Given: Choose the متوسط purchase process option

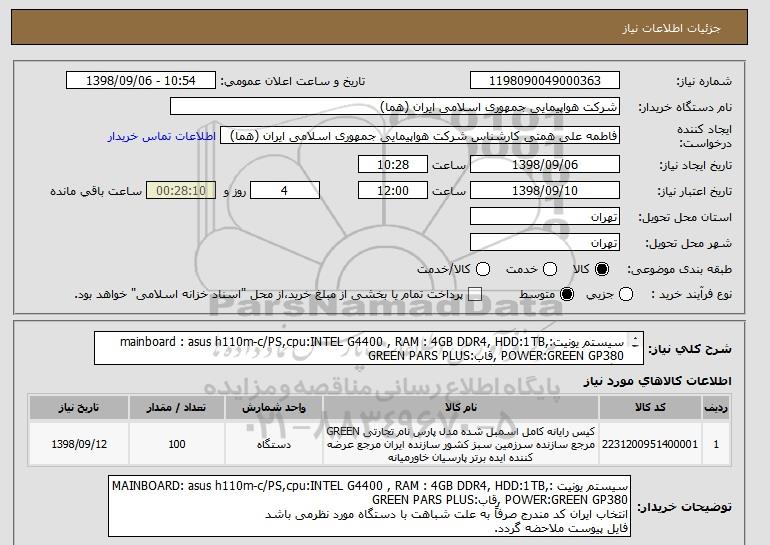Looking at the screenshot, I should (x=567, y=295).
